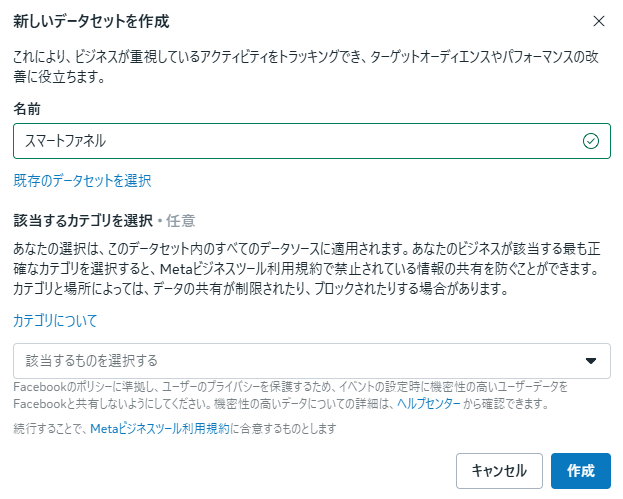This screenshot has height=499, width=623.
Task: Close the new dataset dialog
Action: click(x=599, y=21)
